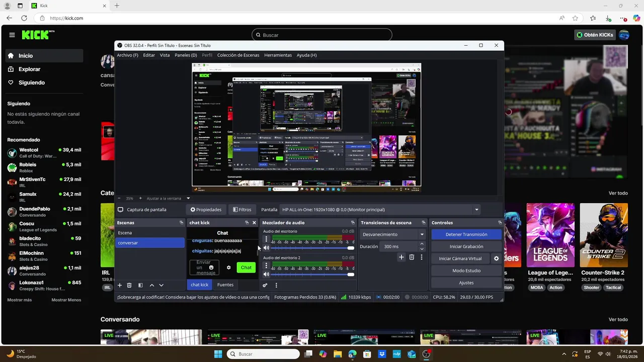Undock the Mezclador de audio panel
Screen dimensions: 644x362
pyautogui.click(x=353, y=223)
